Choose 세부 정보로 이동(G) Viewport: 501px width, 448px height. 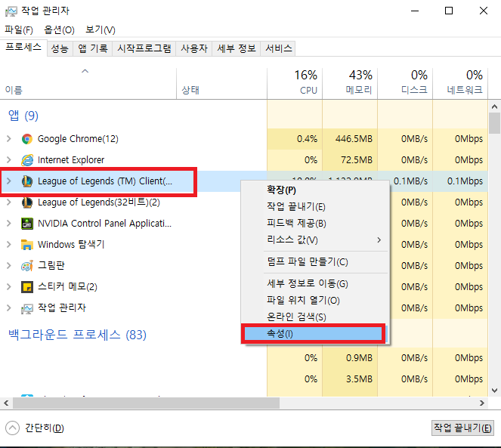(314, 284)
